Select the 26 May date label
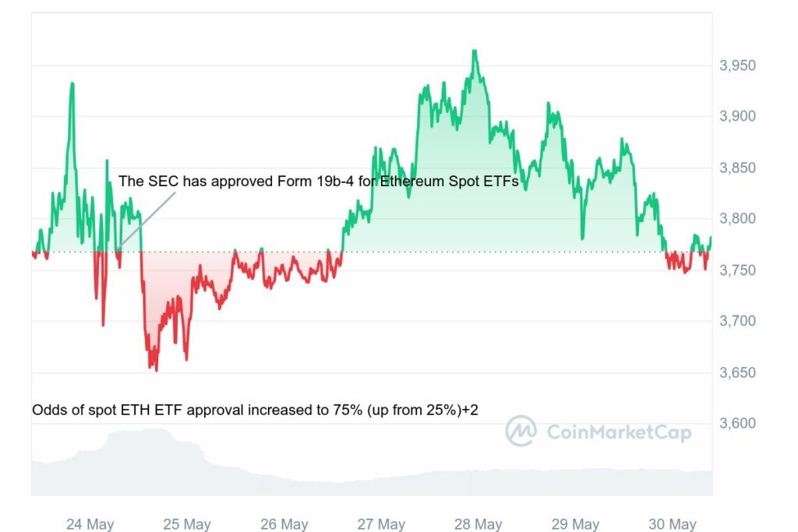 coord(284,524)
